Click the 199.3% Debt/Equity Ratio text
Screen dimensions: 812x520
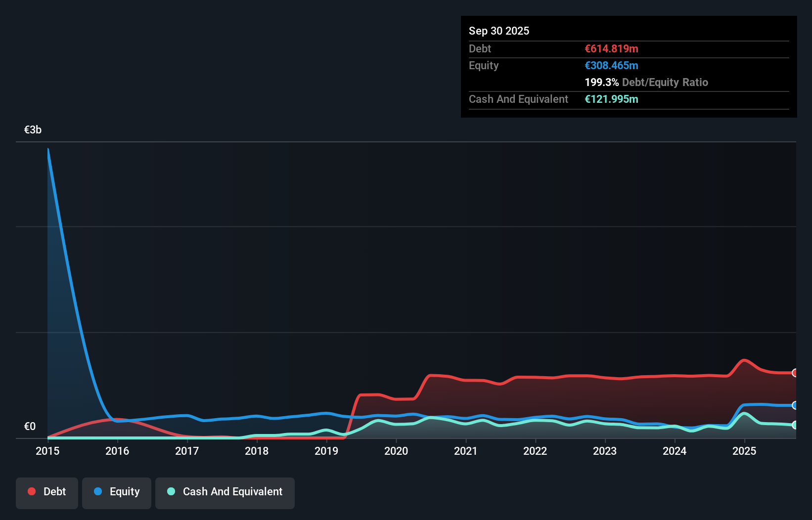[646, 82]
